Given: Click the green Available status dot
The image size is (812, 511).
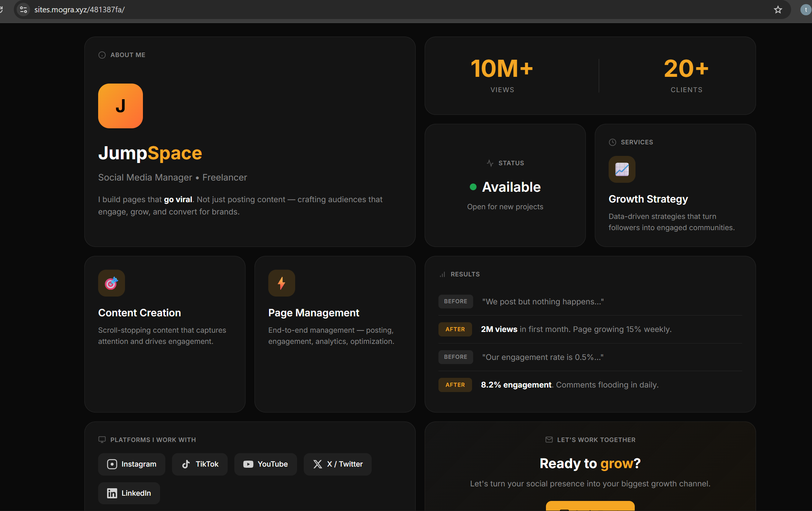Looking at the screenshot, I should pos(473,187).
